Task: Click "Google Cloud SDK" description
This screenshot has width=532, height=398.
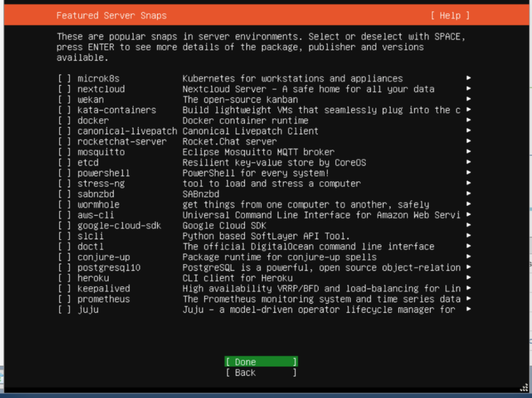Action: click(224, 226)
